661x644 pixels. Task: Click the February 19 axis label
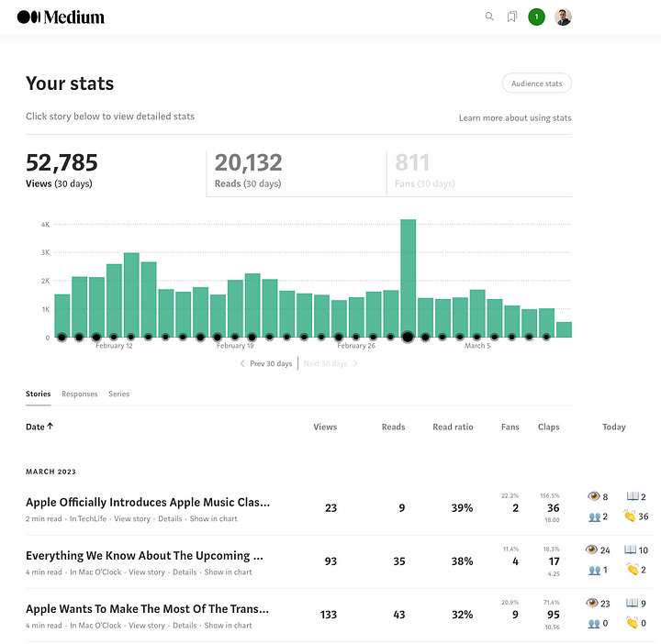click(235, 345)
